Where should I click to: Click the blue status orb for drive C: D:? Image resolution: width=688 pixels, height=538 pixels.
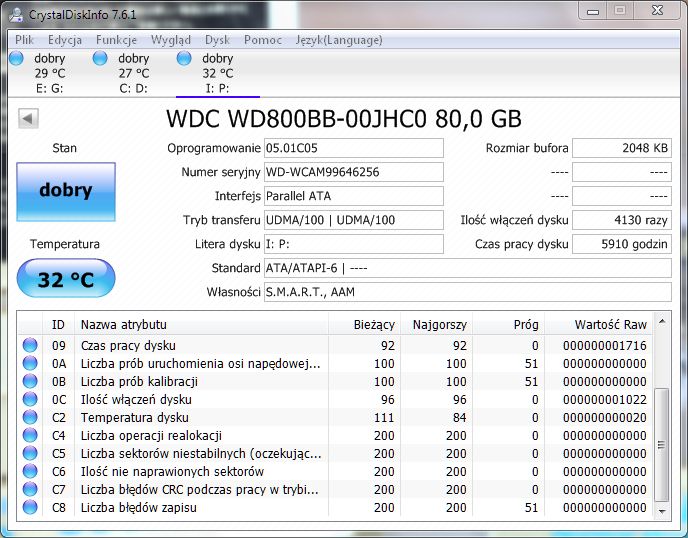[100, 58]
